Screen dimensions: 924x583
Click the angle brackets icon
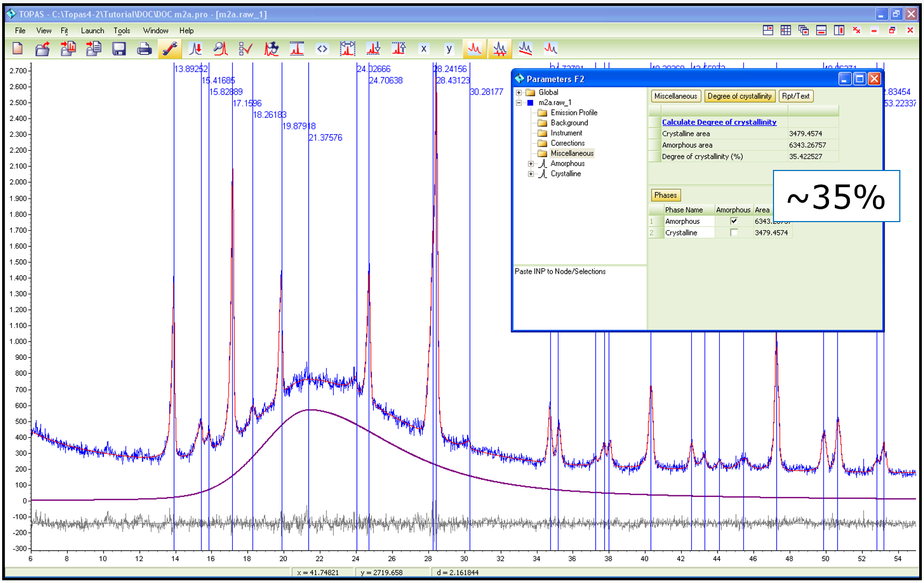pyautogui.click(x=322, y=49)
